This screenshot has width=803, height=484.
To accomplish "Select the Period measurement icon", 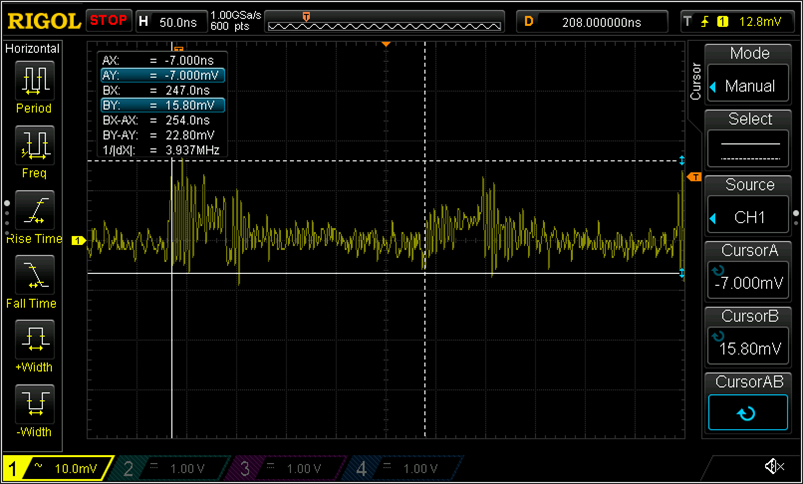I will click(x=34, y=80).
